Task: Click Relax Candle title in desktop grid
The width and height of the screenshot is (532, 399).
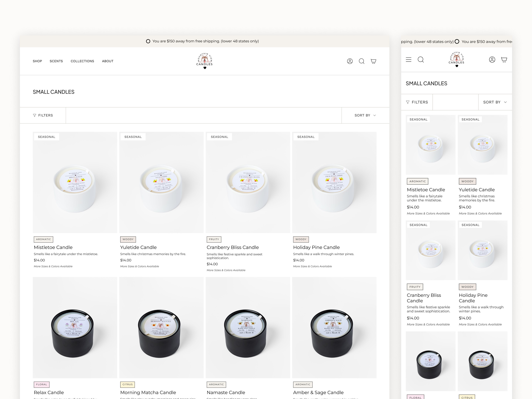Action: point(49,393)
